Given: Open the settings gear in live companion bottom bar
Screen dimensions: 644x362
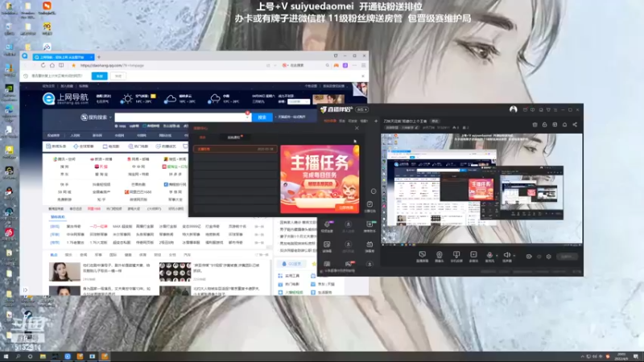Looking at the screenshot, I should point(549,257).
